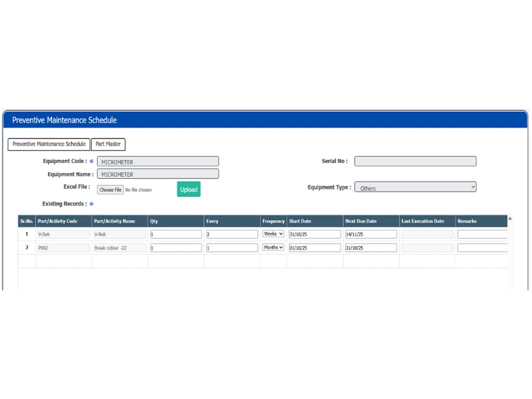Click the Equipment Code field
Screen dimensions: 532x399
[158, 161]
